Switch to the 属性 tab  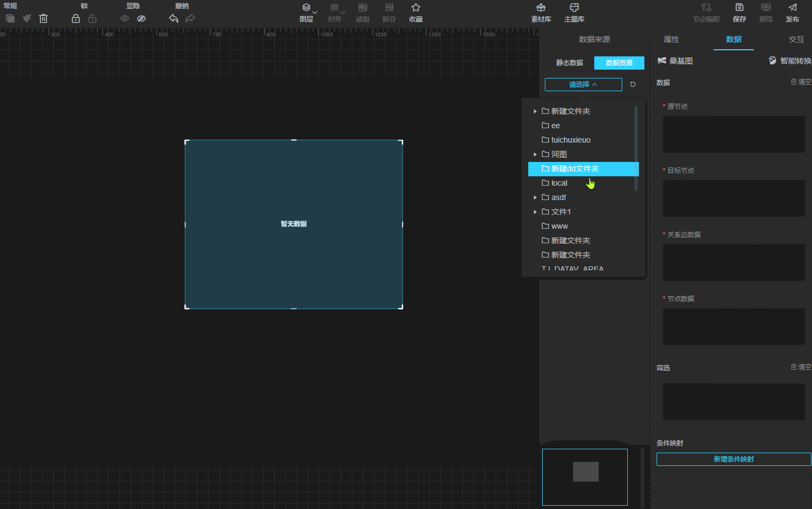pyautogui.click(x=672, y=39)
